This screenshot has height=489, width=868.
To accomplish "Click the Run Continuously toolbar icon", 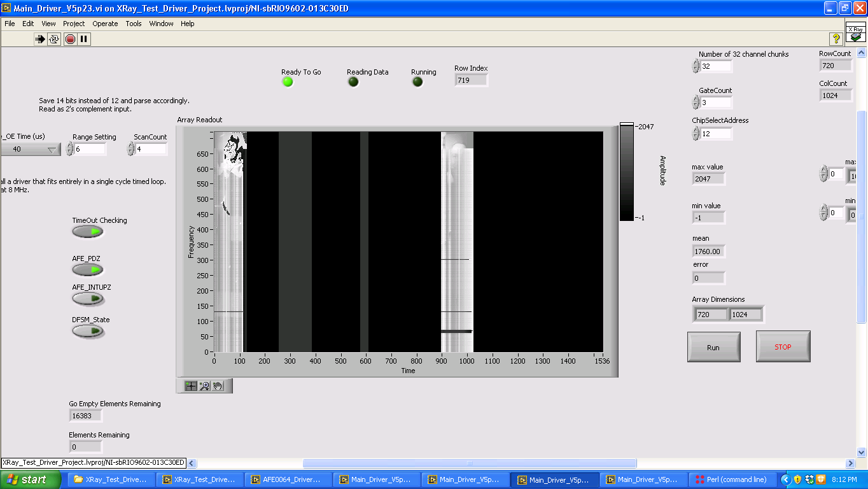I will 55,39.
